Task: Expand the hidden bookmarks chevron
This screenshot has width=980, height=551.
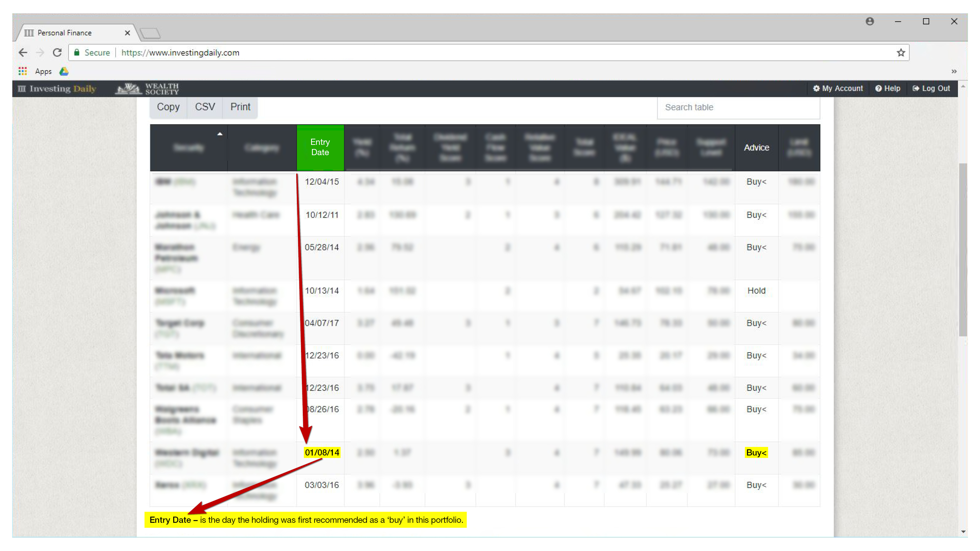Action: pos(954,71)
